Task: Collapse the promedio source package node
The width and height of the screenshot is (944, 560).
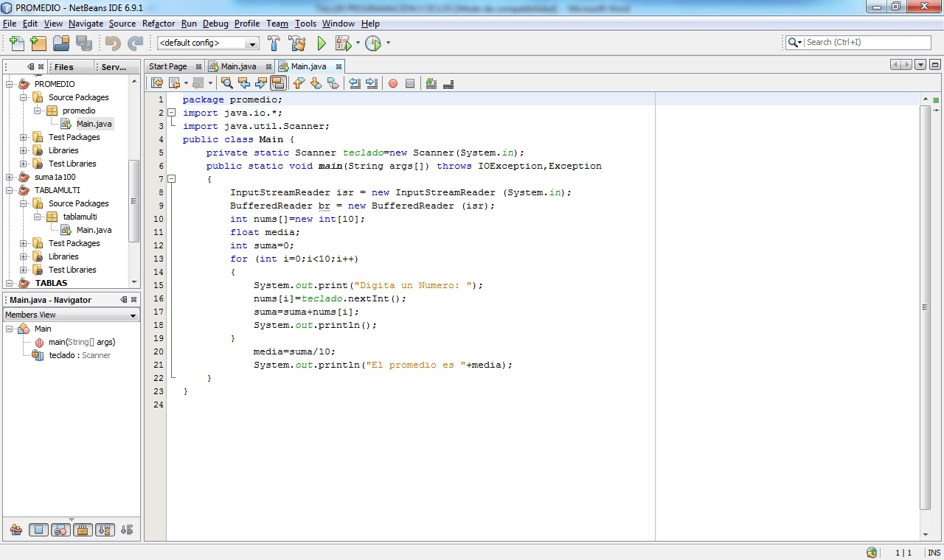Action: click(x=35, y=110)
